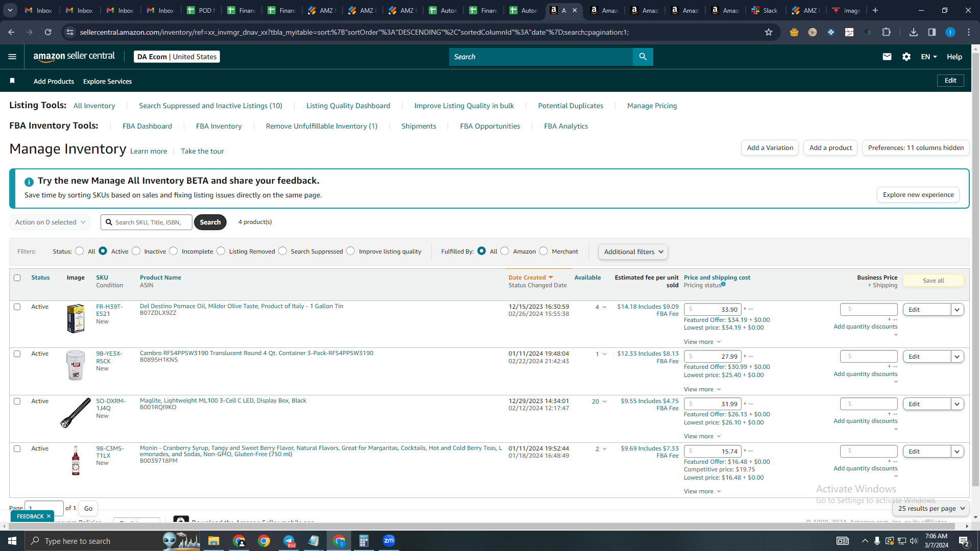This screenshot has width=980, height=551.
Task: Open the Chrome profile avatar
Action: (950, 32)
